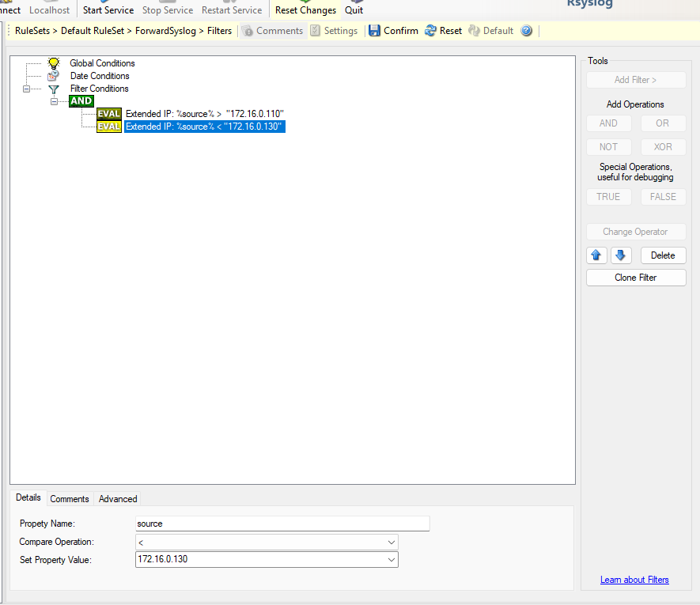Click the Confirm save icon

click(374, 31)
